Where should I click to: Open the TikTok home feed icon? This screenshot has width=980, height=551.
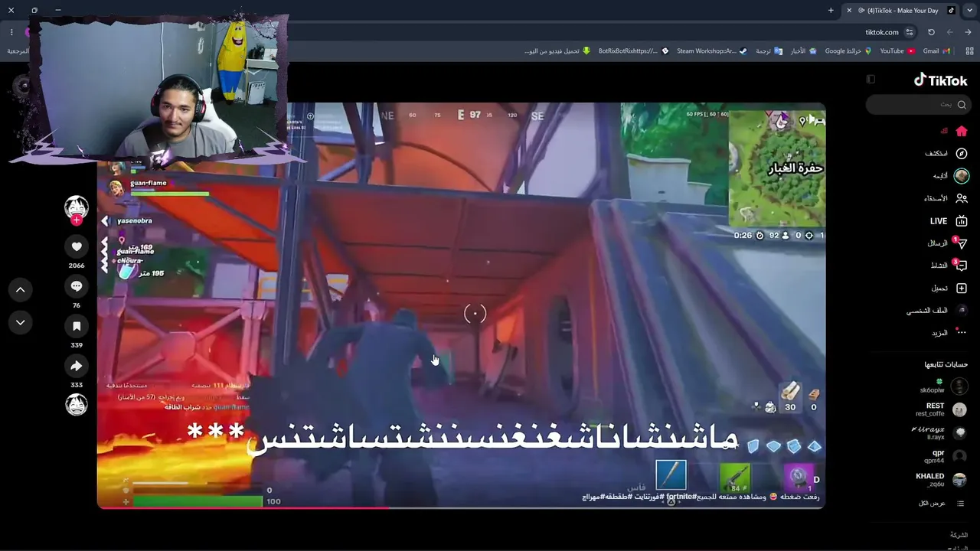tap(962, 131)
